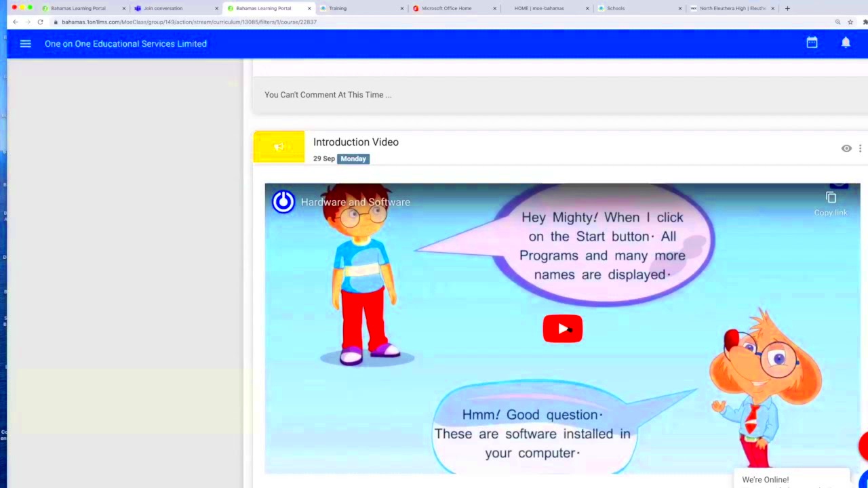Click the browser forward arrow

point(28,22)
